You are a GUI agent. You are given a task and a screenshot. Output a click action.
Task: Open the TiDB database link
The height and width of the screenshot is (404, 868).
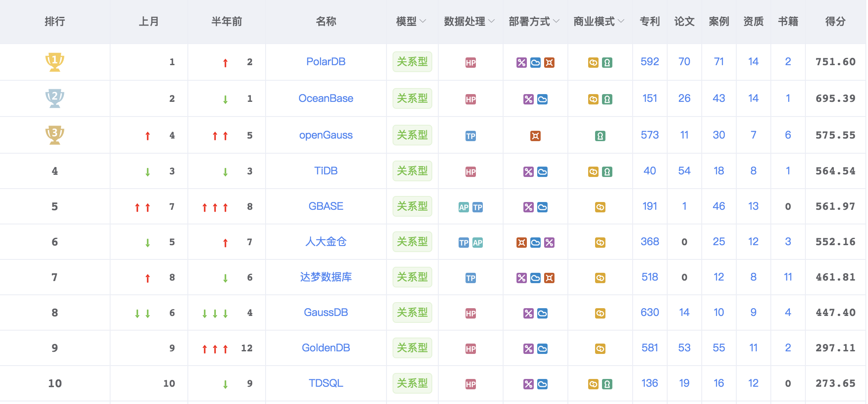point(326,171)
